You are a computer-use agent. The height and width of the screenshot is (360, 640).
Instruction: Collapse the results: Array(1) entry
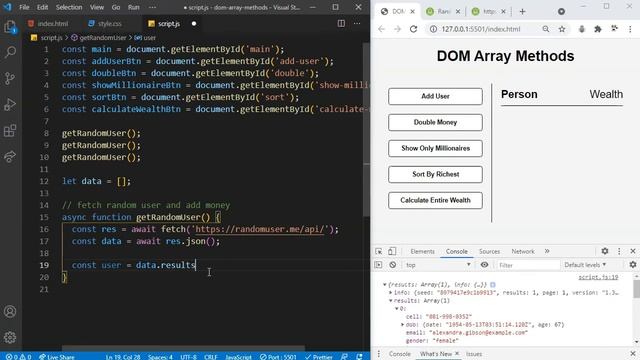(x=391, y=301)
